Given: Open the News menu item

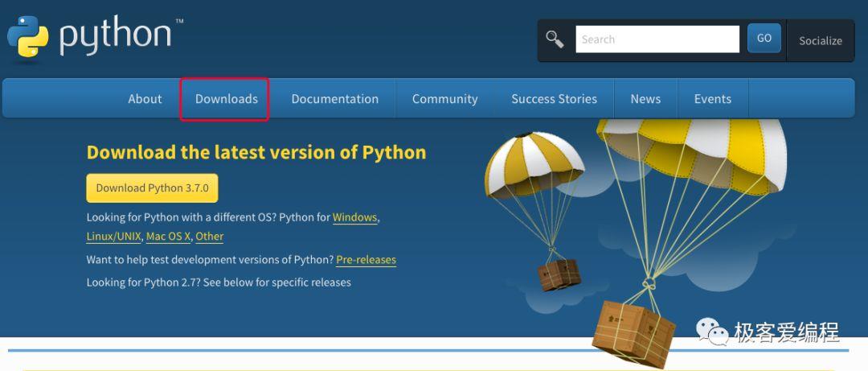Looking at the screenshot, I should pos(645,99).
